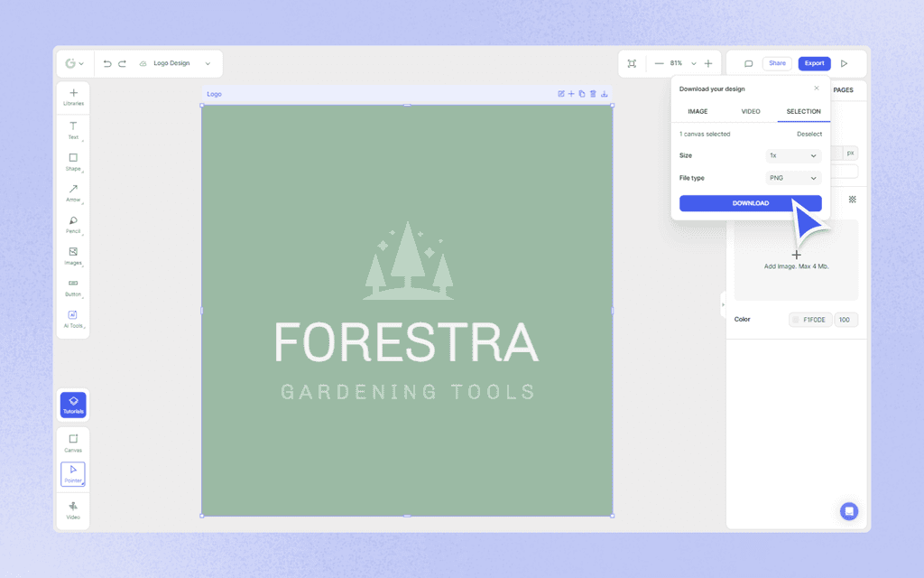The height and width of the screenshot is (578, 924).
Task: Delete the Logo canvas via trash icon
Action: (x=593, y=93)
